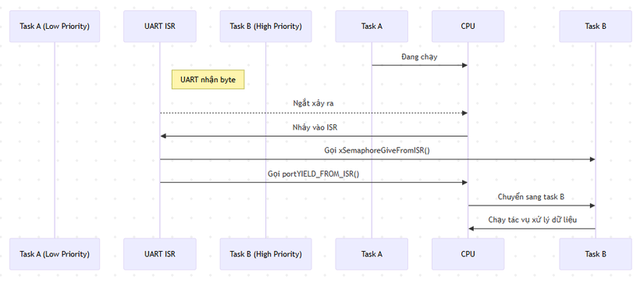Select bottom Task A (Low Priority) box

click(55, 254)
